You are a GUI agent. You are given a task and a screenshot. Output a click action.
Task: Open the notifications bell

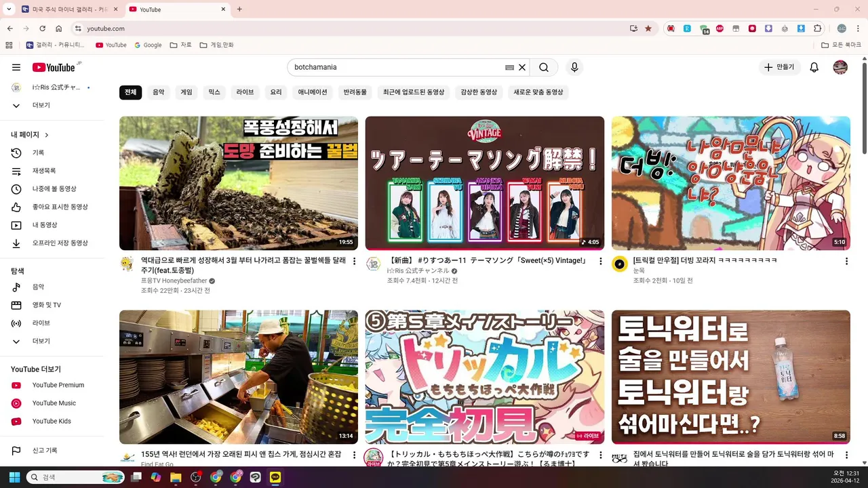(x=814, y=67)
